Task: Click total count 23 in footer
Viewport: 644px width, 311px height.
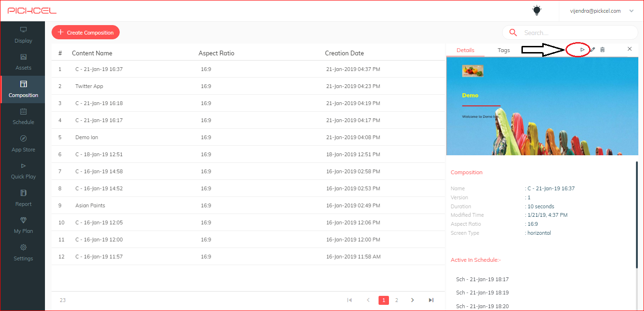Action: point(63,300)
